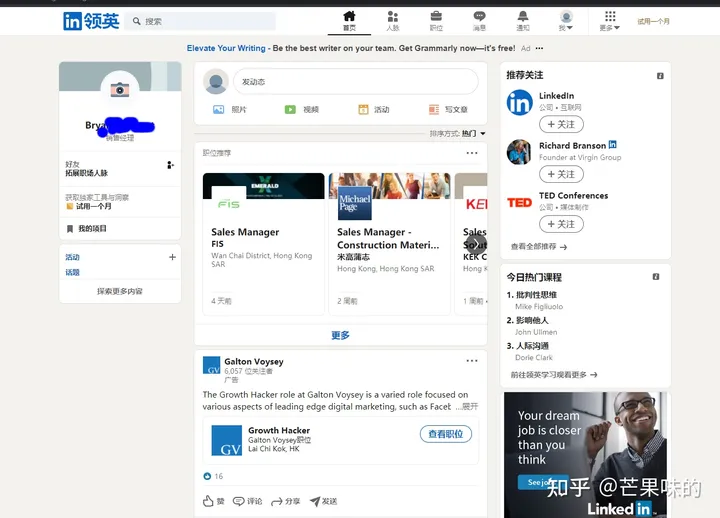Follow the LinkedIn company page
This screenshot has height=518, width=720.
tap(561, 124)
